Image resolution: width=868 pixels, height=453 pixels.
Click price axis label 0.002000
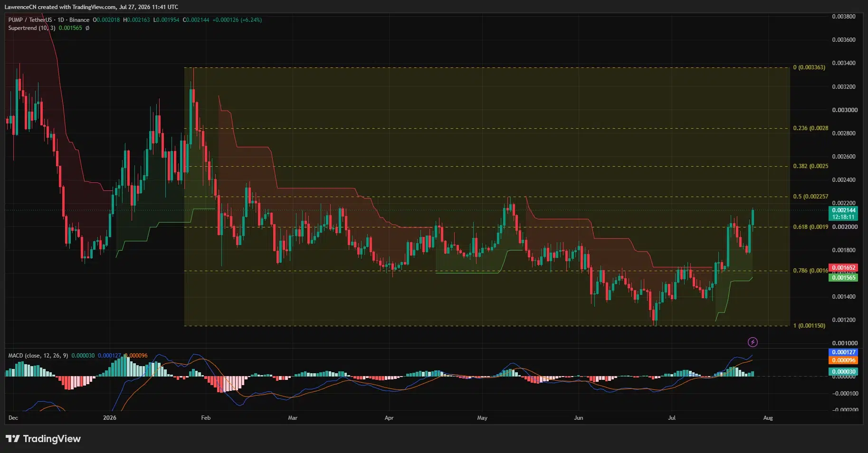(844, 227)
